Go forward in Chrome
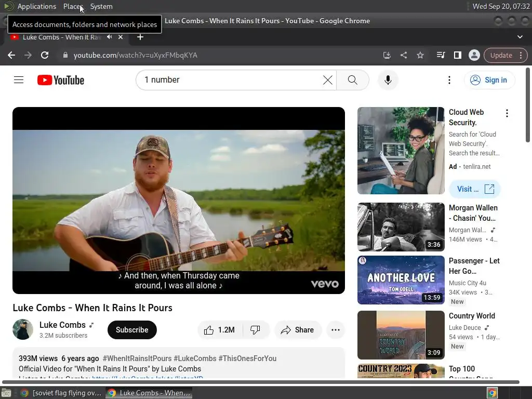 pyautogui.click(x=28, y=55)
